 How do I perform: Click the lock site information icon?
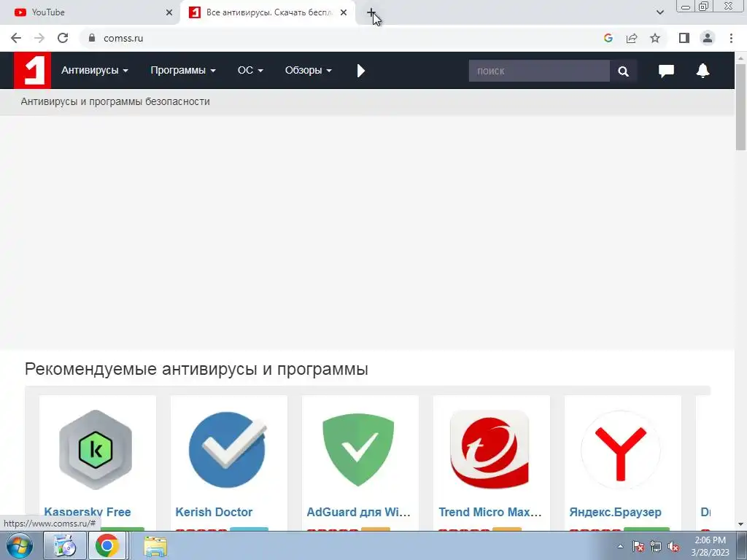point(92,38)
